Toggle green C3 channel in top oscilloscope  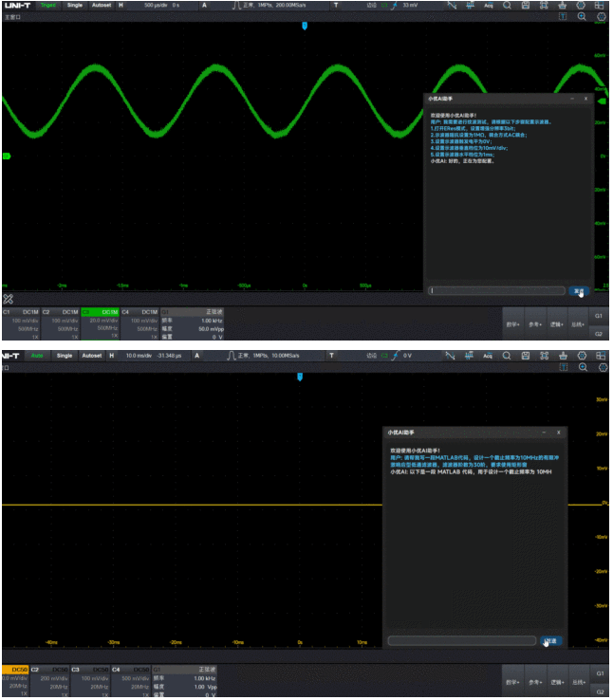pos(101,311)
